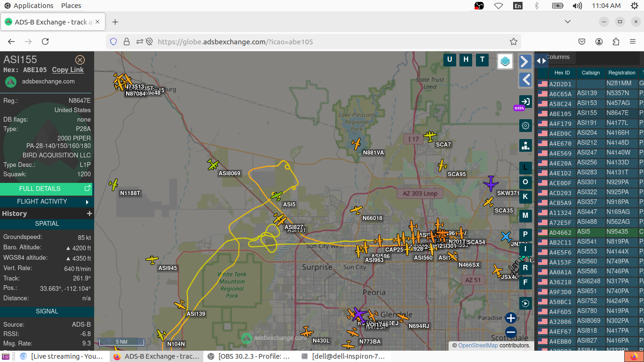Sort table by Registration column
Viewport: 644px width, 362px height.
tap(622, 73)
